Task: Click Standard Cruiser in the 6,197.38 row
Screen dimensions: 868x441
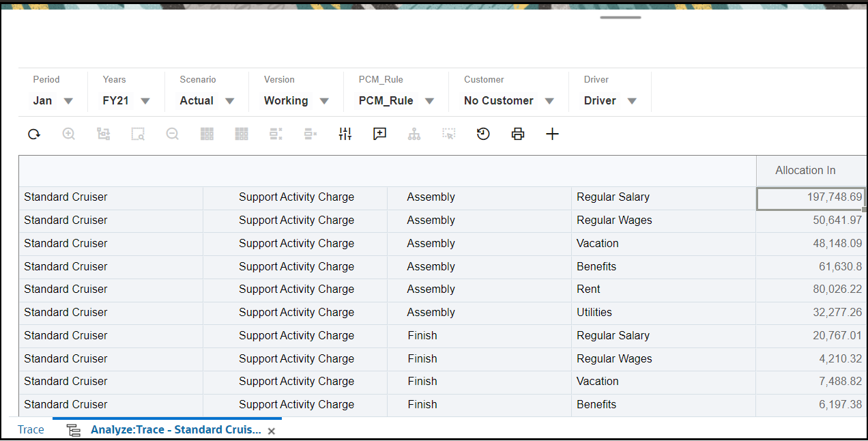Action: coord(66,405)
